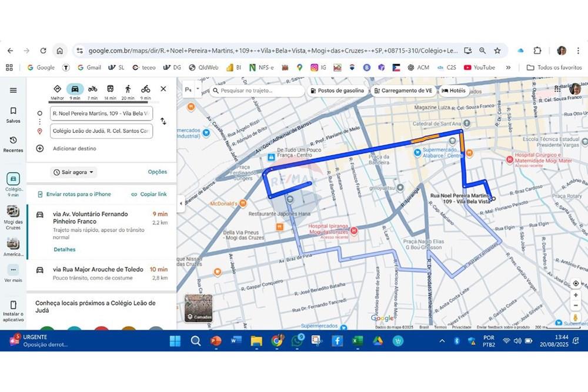Viewport: 588px width, 392px height.
Task: Click the Copiar link button
Action: pos(149,195)
